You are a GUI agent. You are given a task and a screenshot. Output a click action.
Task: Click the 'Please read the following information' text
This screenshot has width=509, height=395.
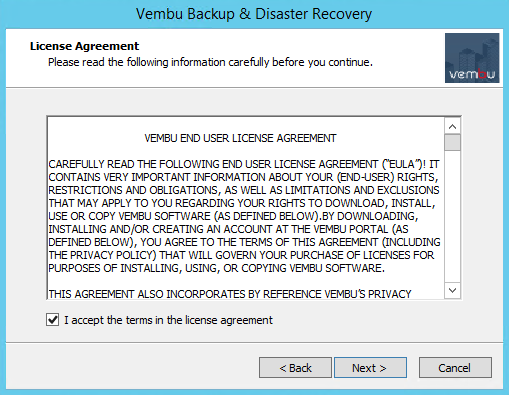(x=210, y=62)
